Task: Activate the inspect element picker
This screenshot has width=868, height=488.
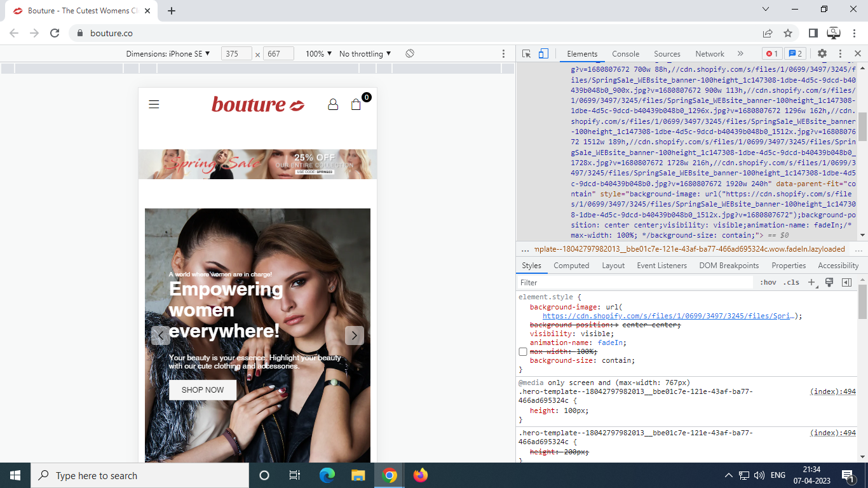Action: click(x=527, y=54)
